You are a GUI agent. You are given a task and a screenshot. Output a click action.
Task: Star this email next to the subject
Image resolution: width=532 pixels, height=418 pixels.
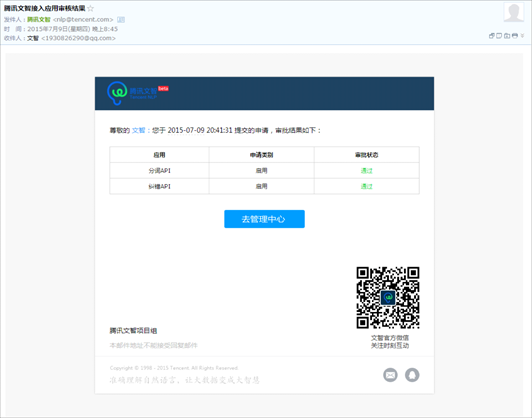[x=91, y=8]
